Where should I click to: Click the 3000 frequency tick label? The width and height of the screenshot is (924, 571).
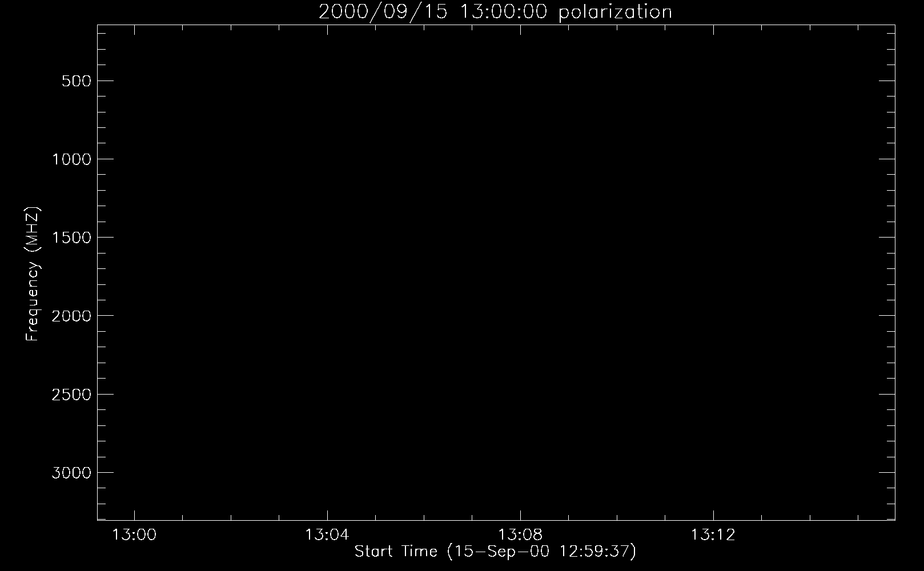pyautogui.click(x=72, y=473)
